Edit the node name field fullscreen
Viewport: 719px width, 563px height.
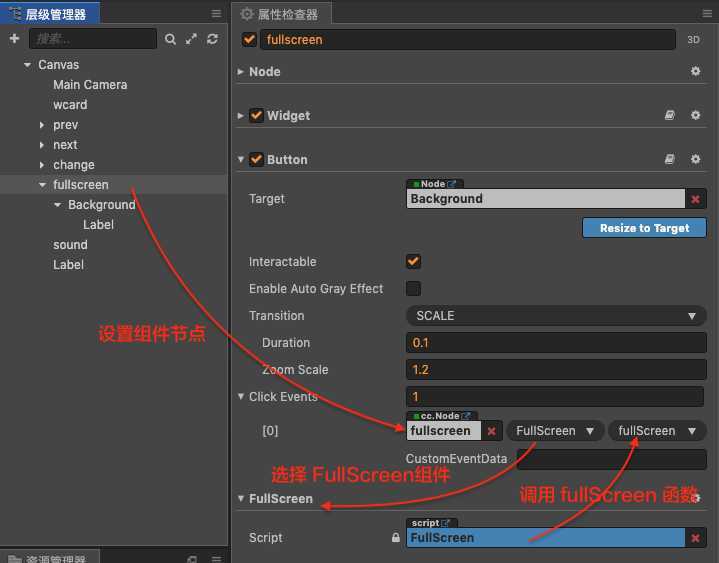click(x=468, y=39)
